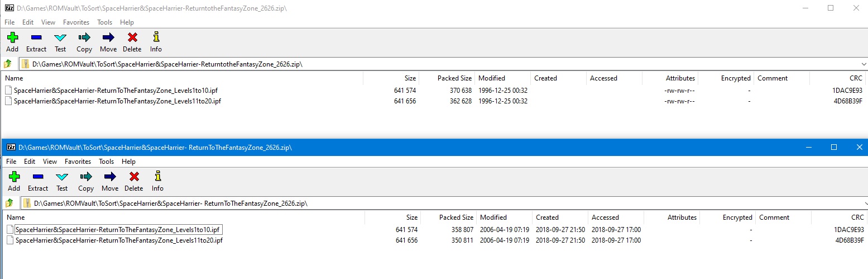Click packed size 350 811 in bottom window
The width and height of the screenshot is (868, 279).
(x=462, y=240)
